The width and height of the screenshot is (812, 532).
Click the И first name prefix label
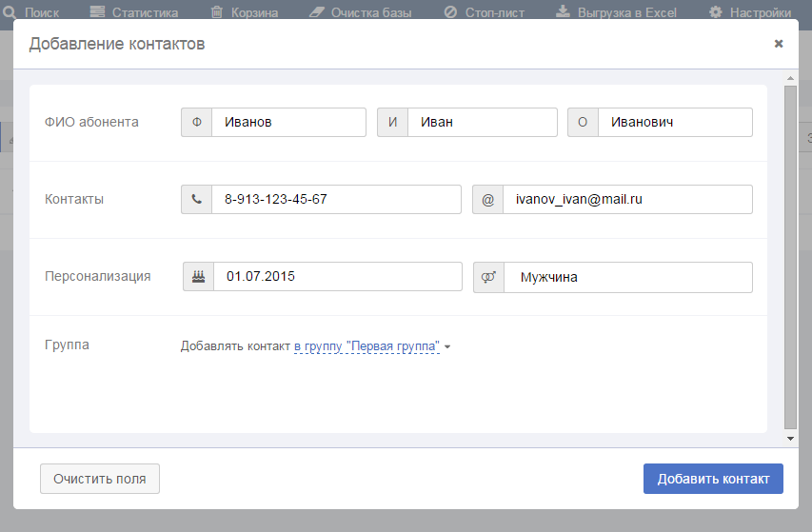(392, 122)
